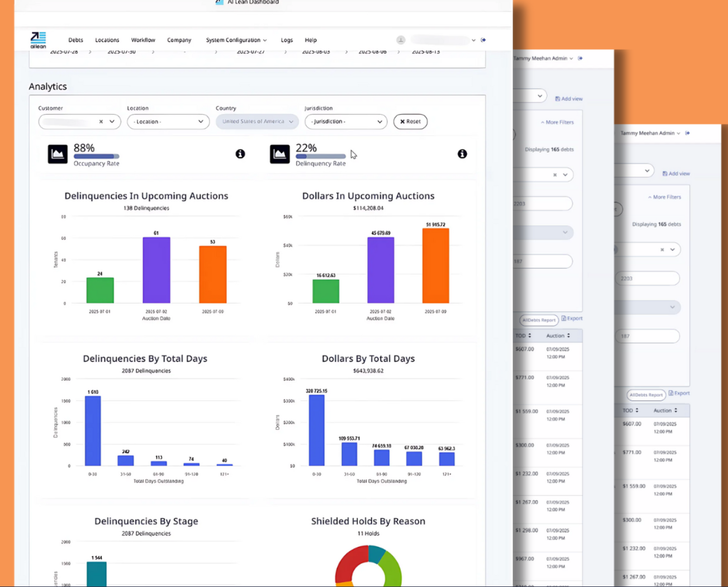This screenshot has width=728, height=587.
Task: Sort by Auction in the middle background window
Action: (558, 336)
